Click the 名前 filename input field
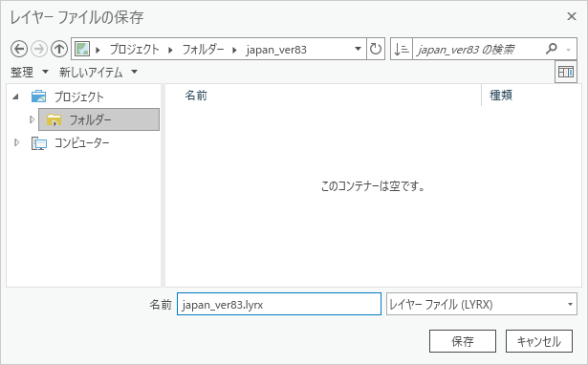This screenshot has width=588, height=365. click(279, 304)
